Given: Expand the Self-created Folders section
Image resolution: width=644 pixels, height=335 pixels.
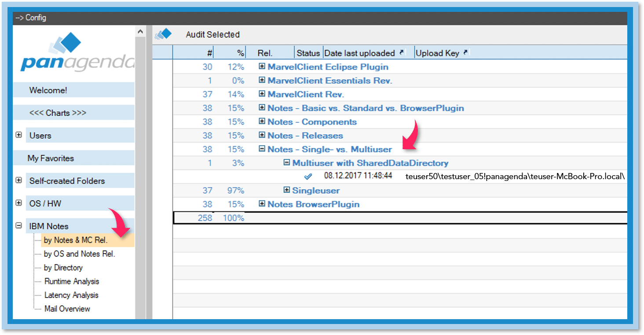Looking at the screenshot, I should point(18,180).
